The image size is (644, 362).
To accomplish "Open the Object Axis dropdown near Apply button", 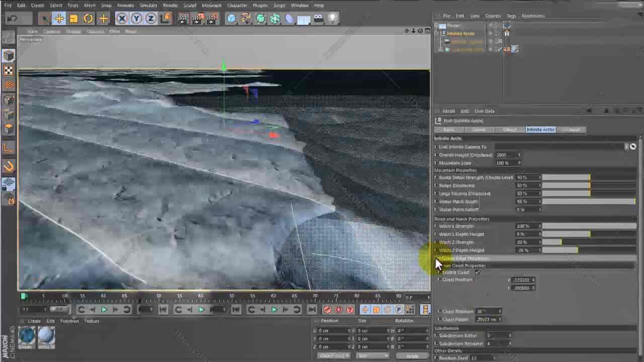I will [333, 355].
